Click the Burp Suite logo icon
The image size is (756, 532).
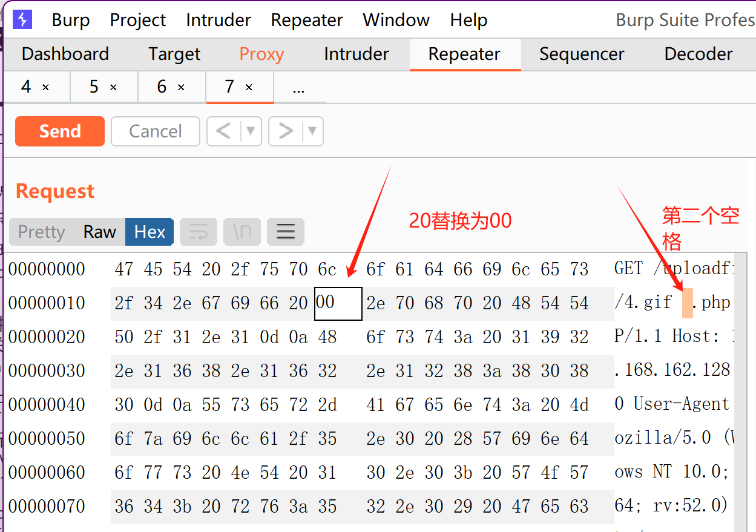tap(22, 20)
